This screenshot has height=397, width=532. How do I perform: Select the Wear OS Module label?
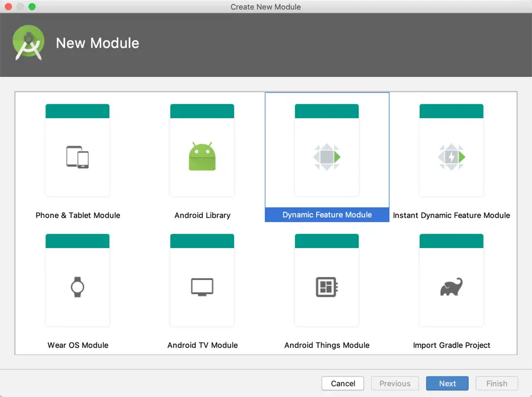point(77,345)
